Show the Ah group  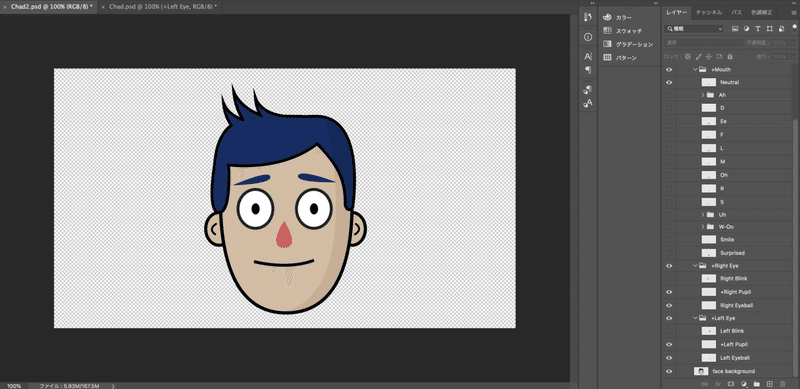(669, 95)
